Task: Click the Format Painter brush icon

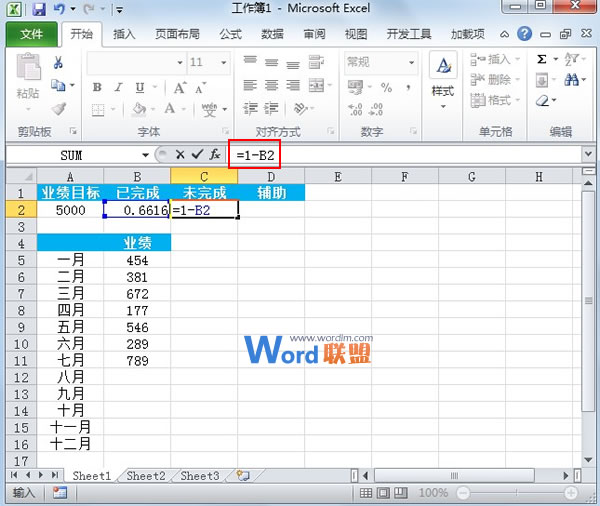Action: 58,108
